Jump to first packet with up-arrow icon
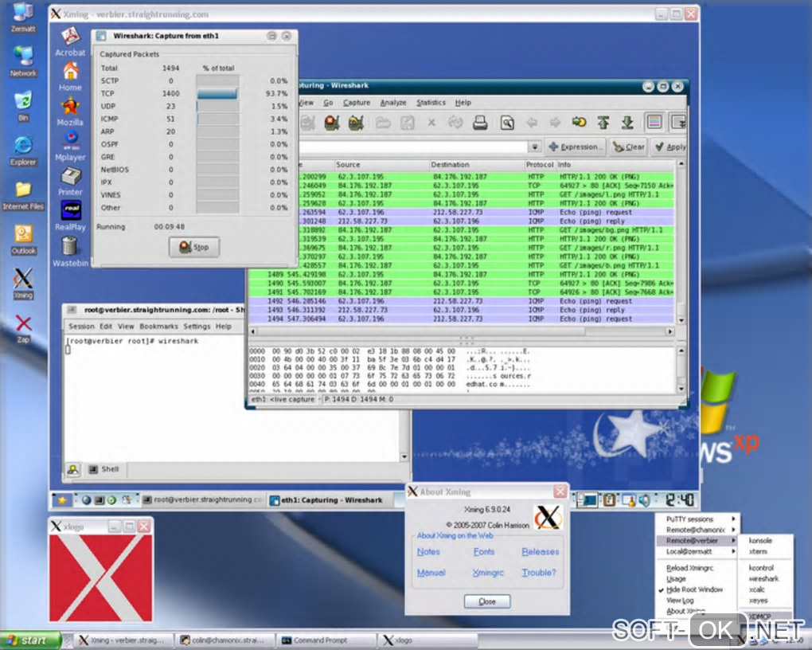 603,123
